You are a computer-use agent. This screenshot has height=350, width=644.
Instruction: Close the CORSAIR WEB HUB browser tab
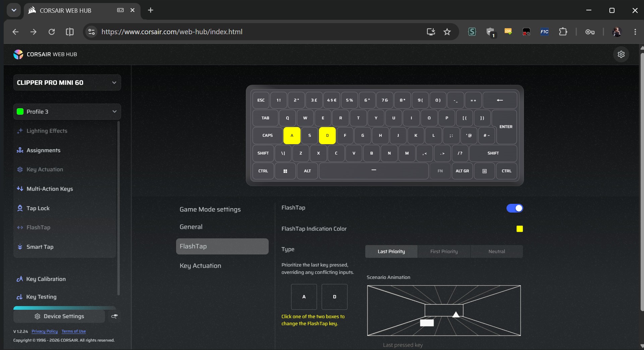click(x=132, y=10)
